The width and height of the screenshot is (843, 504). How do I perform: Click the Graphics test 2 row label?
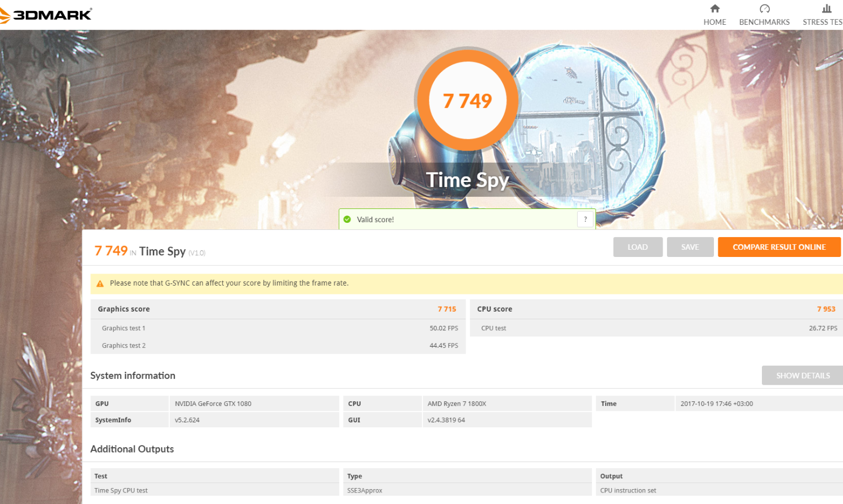click(124, 346)
